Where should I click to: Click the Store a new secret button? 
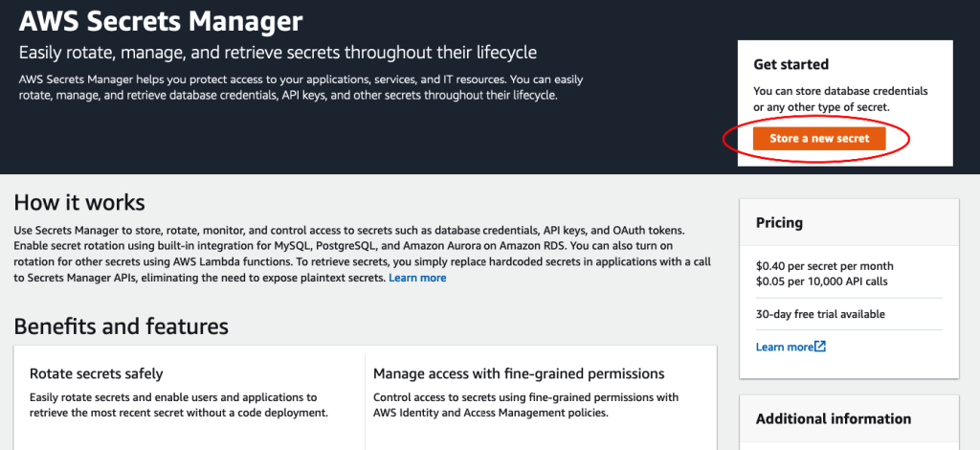819,139
